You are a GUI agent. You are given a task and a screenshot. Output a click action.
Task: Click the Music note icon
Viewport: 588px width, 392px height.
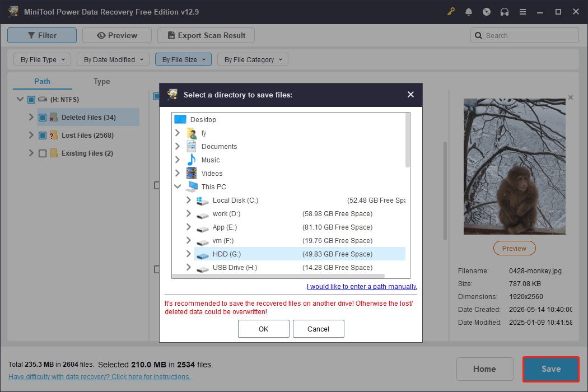point(192,160)
